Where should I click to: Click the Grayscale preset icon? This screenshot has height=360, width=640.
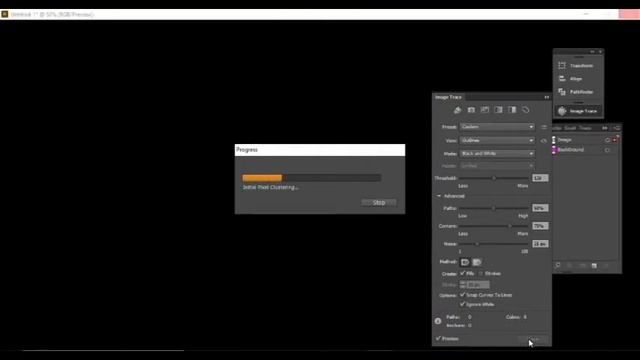coord(498,110)
